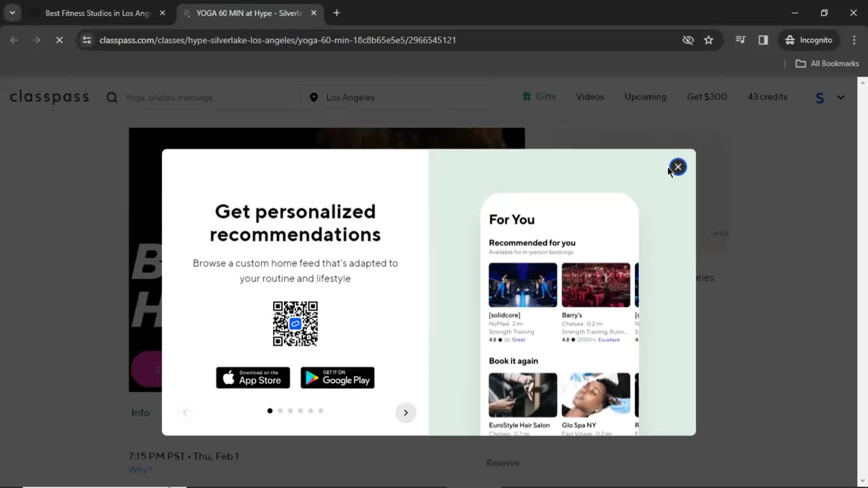Click the green gift icon
Screen dimensions: 868x488
(x=527, y=96)
